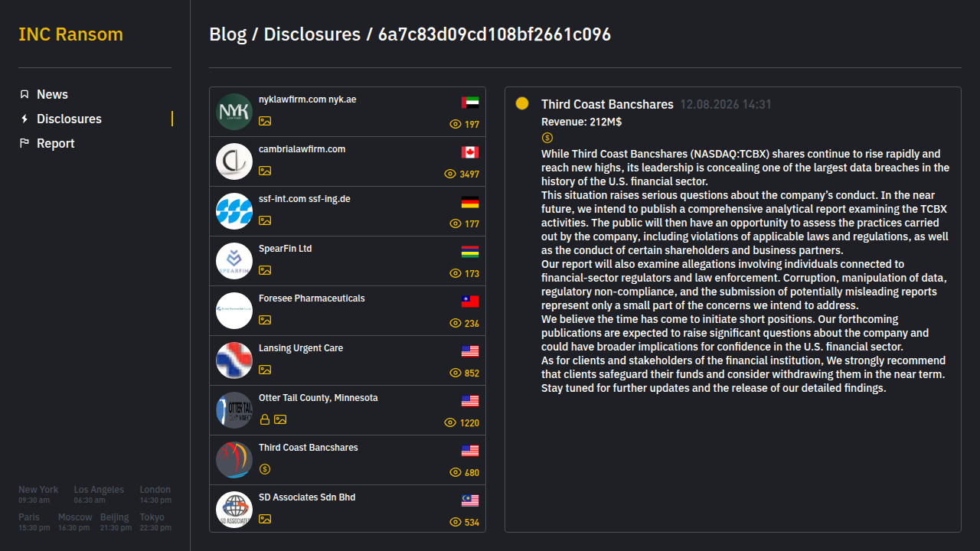Click the image icon under Foresee Pharmaceuticals

(x=265, y=320)
